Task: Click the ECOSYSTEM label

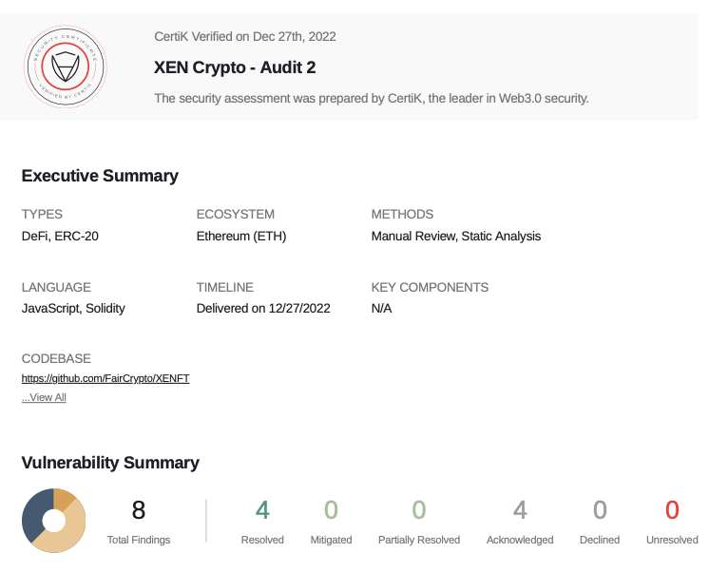Action: coord(236,214)
